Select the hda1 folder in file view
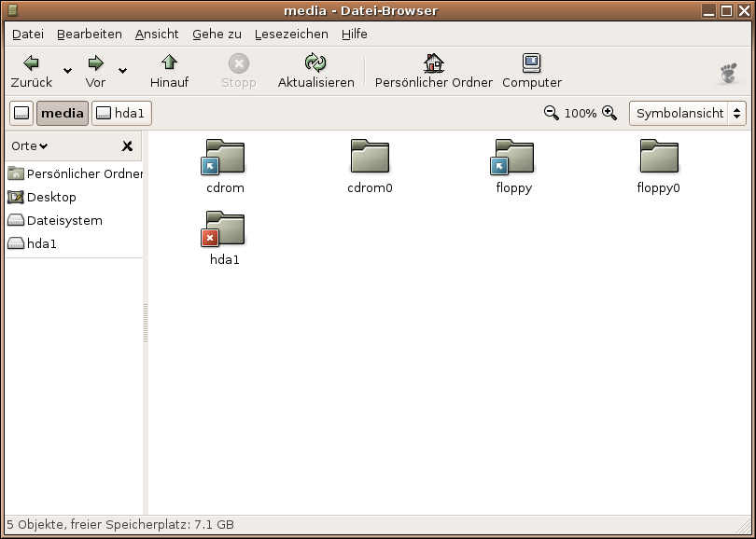 point(225,229)
